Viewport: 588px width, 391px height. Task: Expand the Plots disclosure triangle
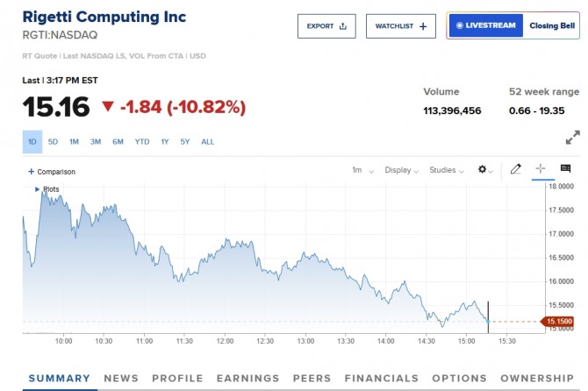point(37,188)
